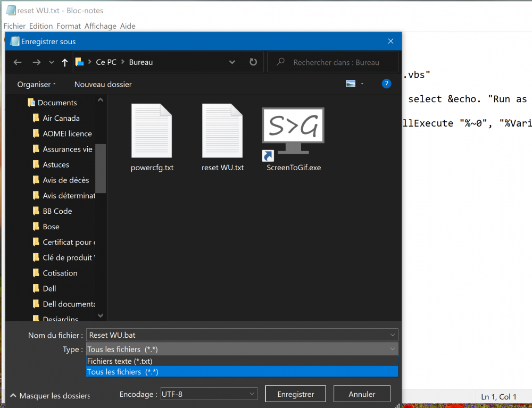Click the Back navigation arrow

pos(18,62)
